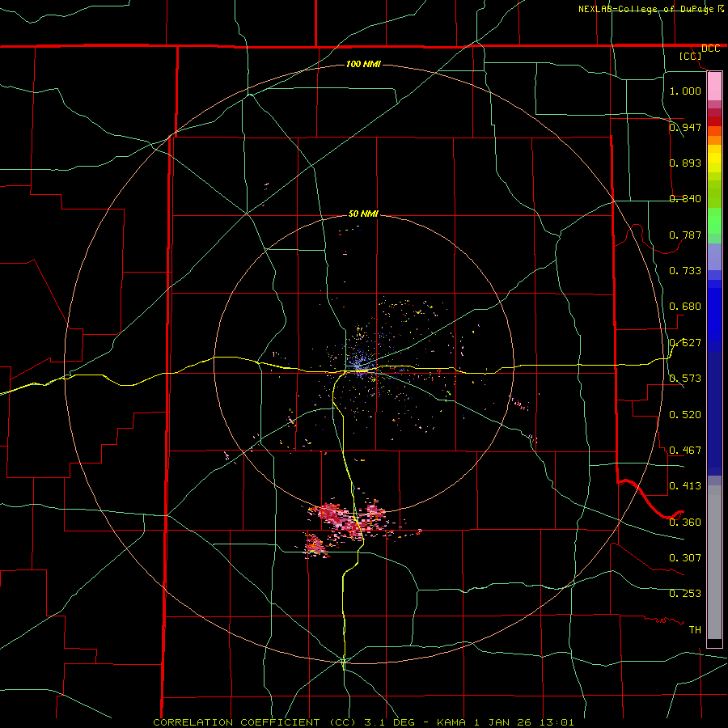Select the DCC label above the legend

click(710, 49)
